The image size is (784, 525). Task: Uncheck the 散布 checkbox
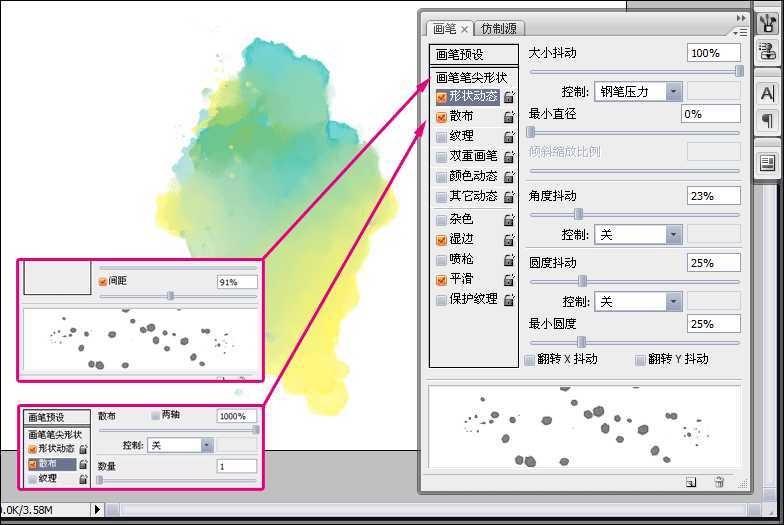(x=441, y=117)
